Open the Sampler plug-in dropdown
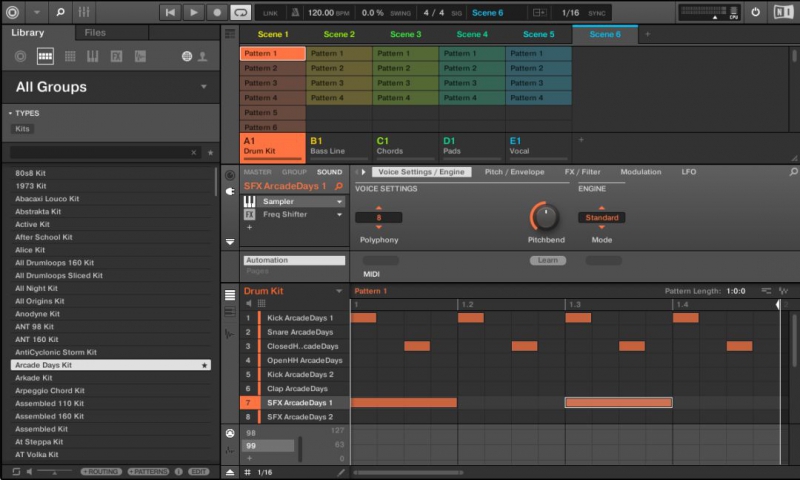Screen dimensions: 800x480 [339, 202]
